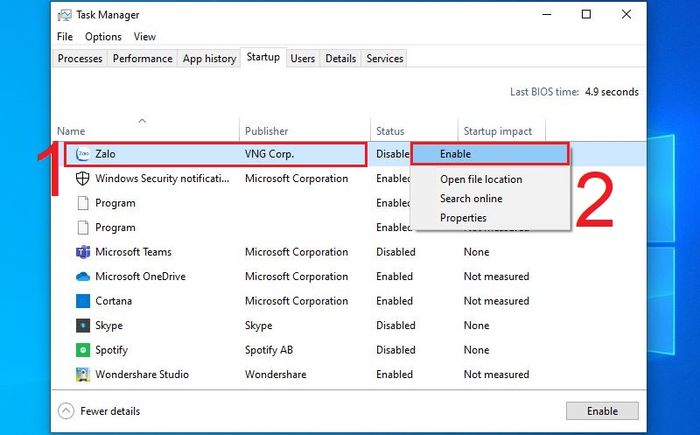
Task: Switch to the Processes tab
Action: 80,59
